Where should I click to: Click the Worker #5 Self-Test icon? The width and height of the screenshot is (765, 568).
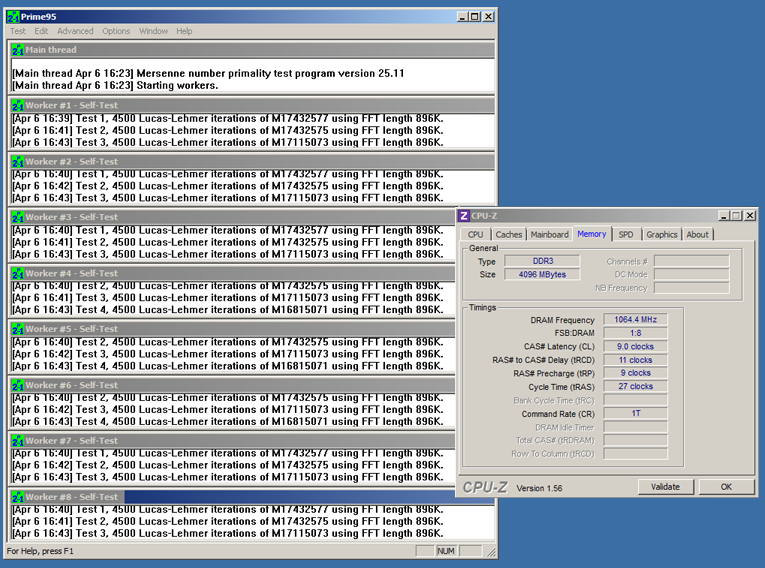coord(17,329)
